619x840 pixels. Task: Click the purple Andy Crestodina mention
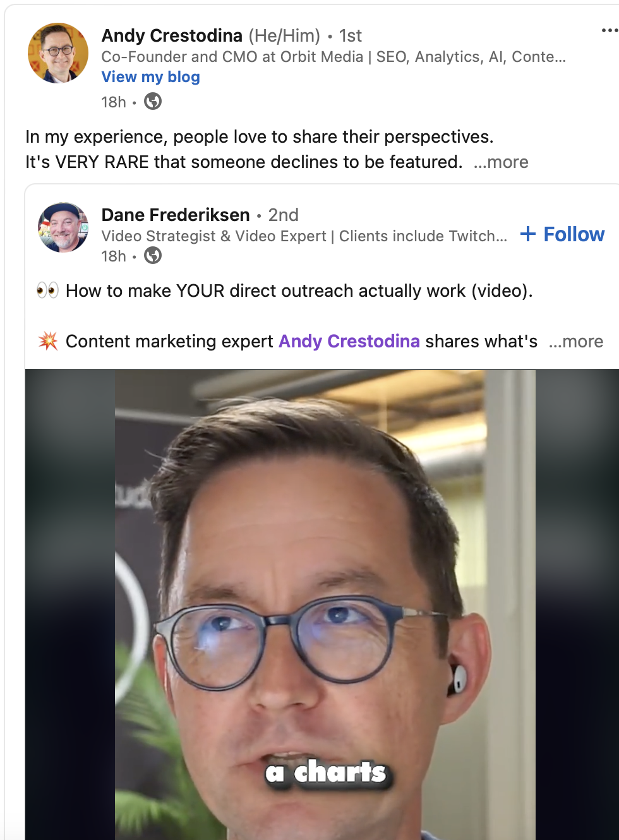click(349, 341)
